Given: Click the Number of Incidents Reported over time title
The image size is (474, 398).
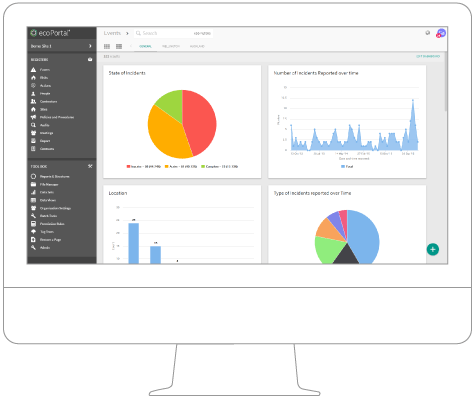Looking at the screenshot, I should point(316,73).
